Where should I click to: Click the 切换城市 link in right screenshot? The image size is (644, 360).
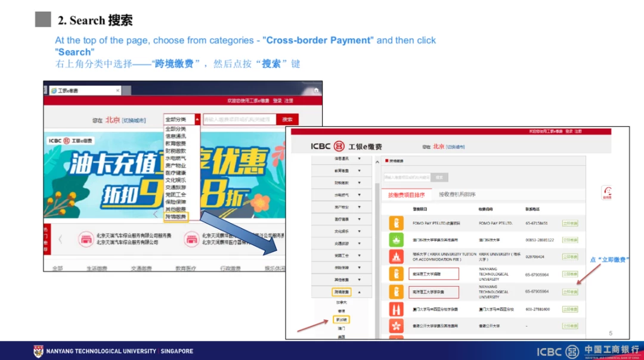point(456,147)
